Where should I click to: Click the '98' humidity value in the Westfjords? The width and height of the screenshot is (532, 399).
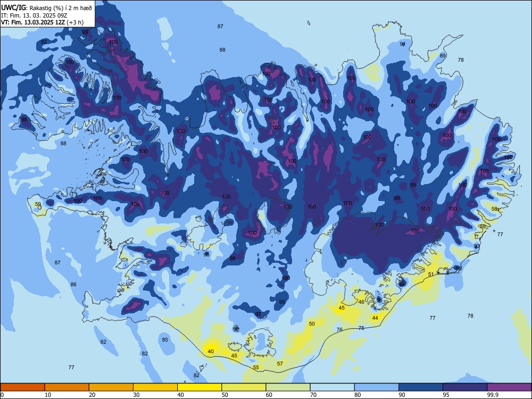[x=24, y=119]
